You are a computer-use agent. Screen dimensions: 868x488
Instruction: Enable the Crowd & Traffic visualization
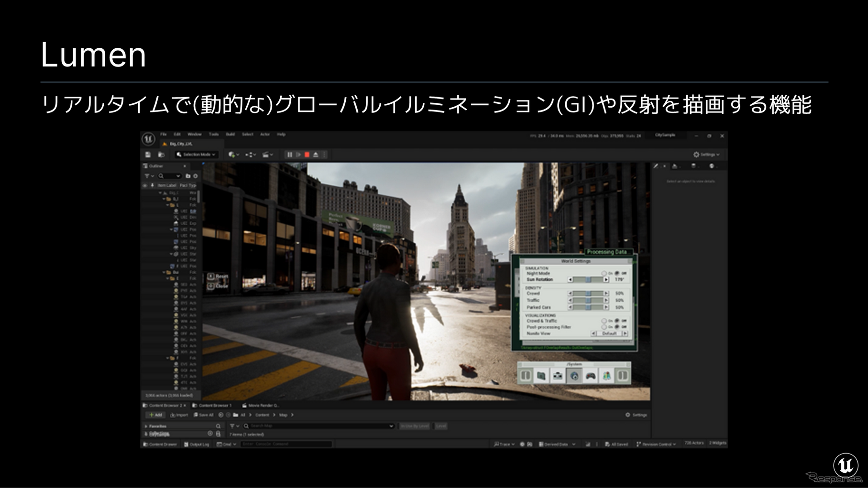pos(604,321)
